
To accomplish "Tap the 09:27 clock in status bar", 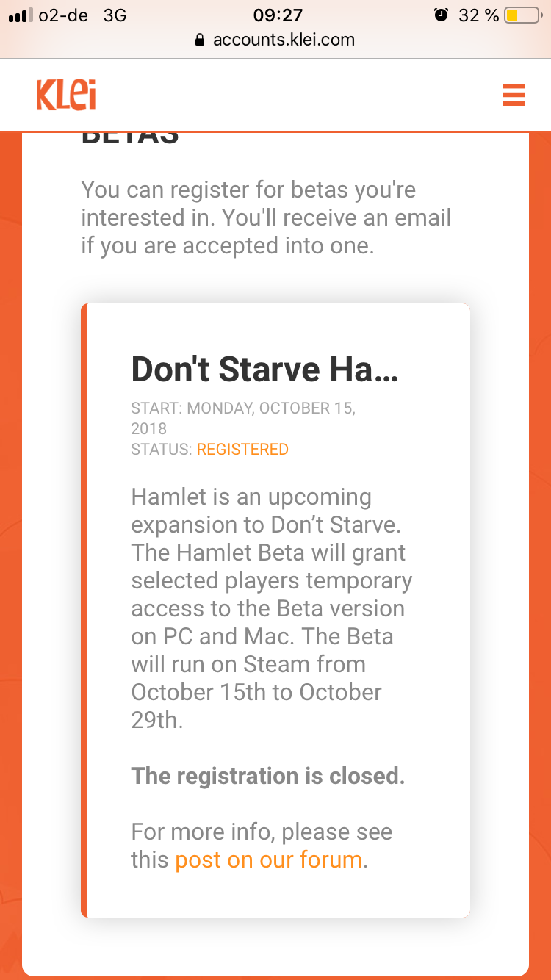I will [277, 15].
